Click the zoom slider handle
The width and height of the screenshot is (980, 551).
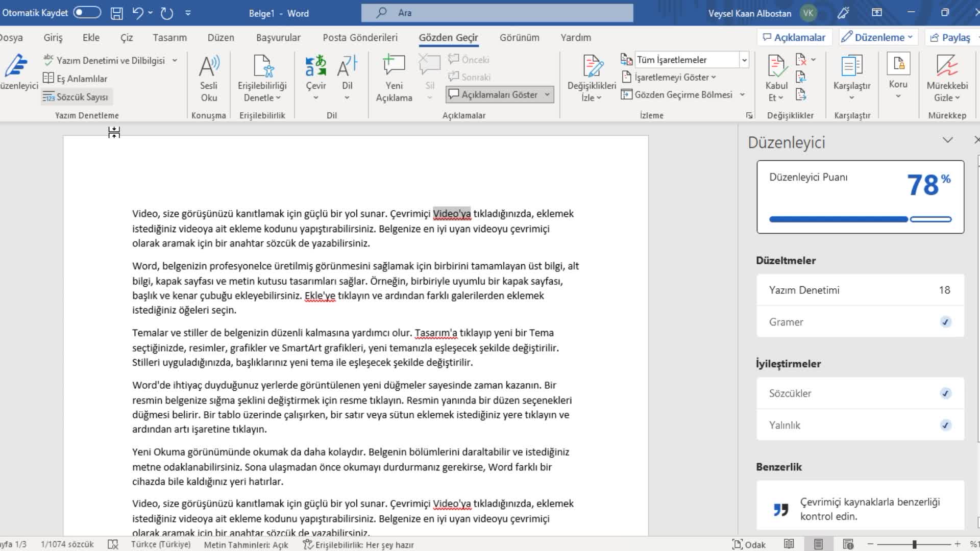pyautogui.click(x=914, y=544)
